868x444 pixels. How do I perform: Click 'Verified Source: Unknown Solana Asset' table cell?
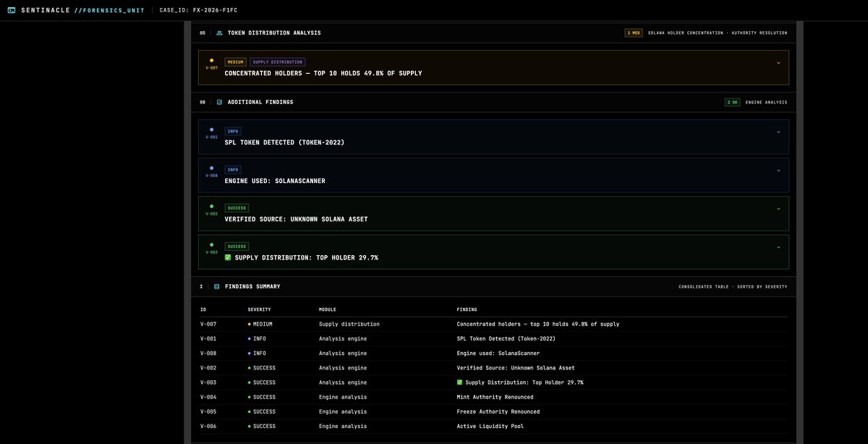(516, 367)
